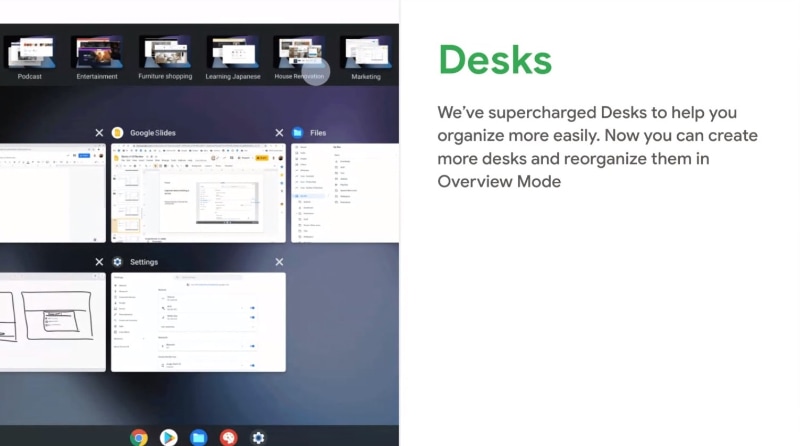
Task: Open Settings from the shelf
Action: (x=258, y=437)
